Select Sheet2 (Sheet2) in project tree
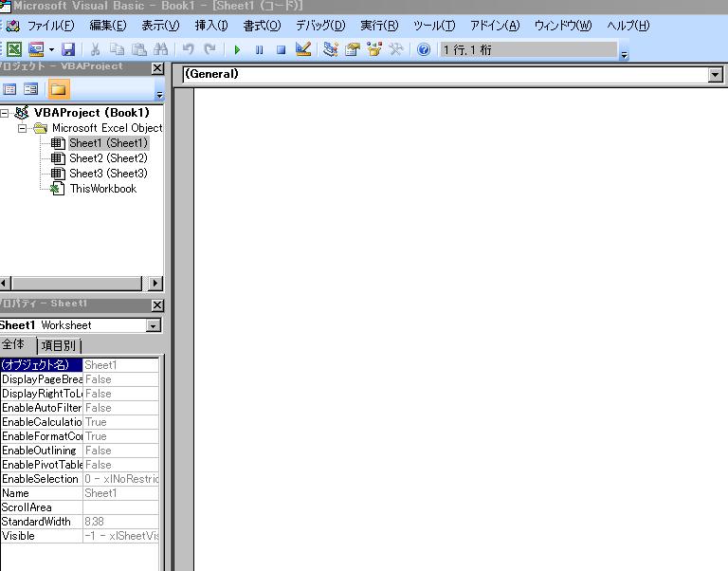The image size is (728, 571). 109,158
